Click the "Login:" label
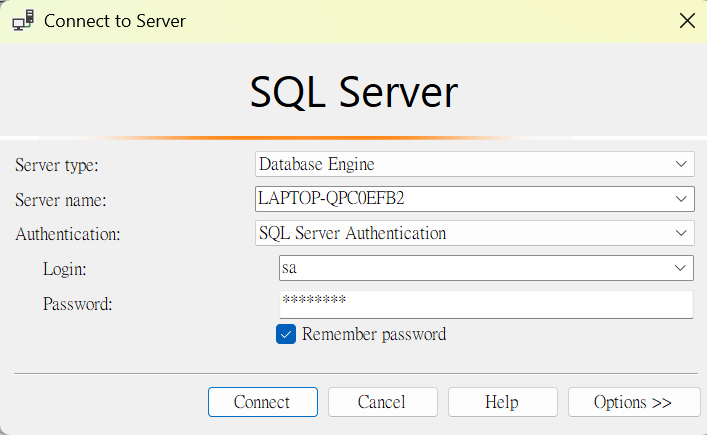707x435 pixels. (65, 269)
